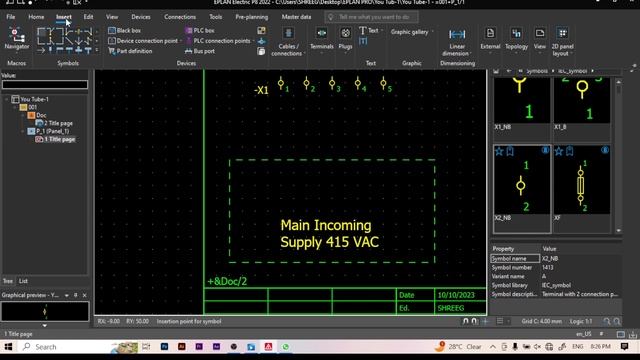The image size is (640, 360).
Task: Insert a PLC box
Action: (x=200, y=31)
